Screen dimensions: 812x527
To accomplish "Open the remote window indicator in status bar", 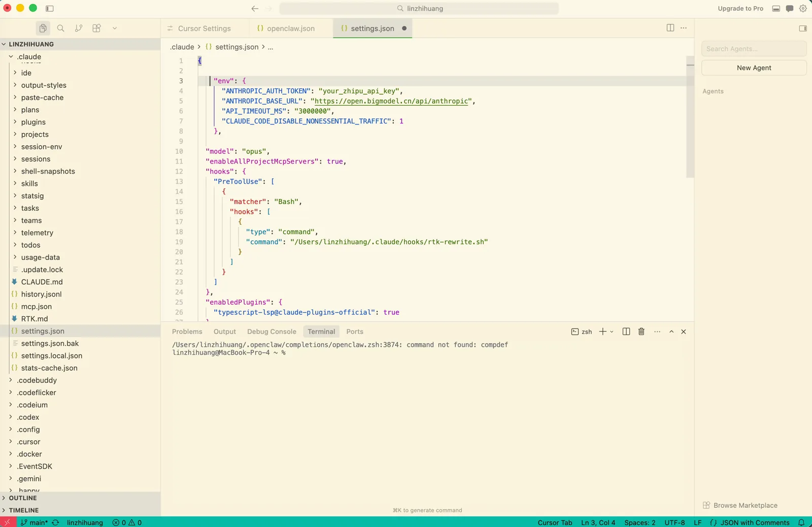I will (8, 522).
